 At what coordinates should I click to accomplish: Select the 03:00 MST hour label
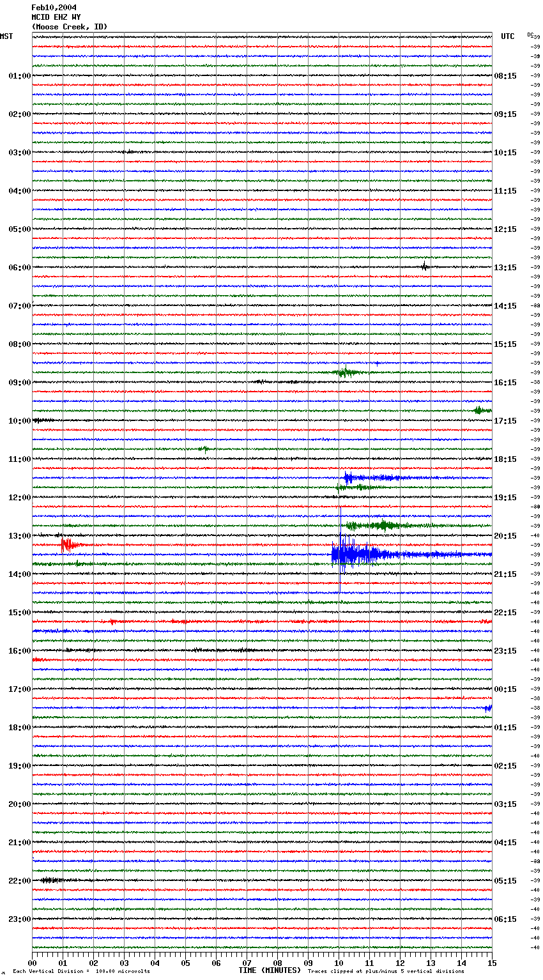pos(20,153)
